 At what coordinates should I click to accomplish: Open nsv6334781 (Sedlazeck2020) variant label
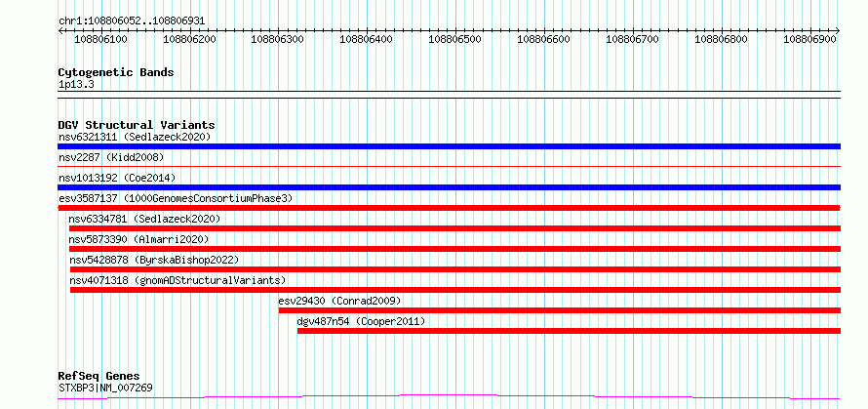(144, 219)
